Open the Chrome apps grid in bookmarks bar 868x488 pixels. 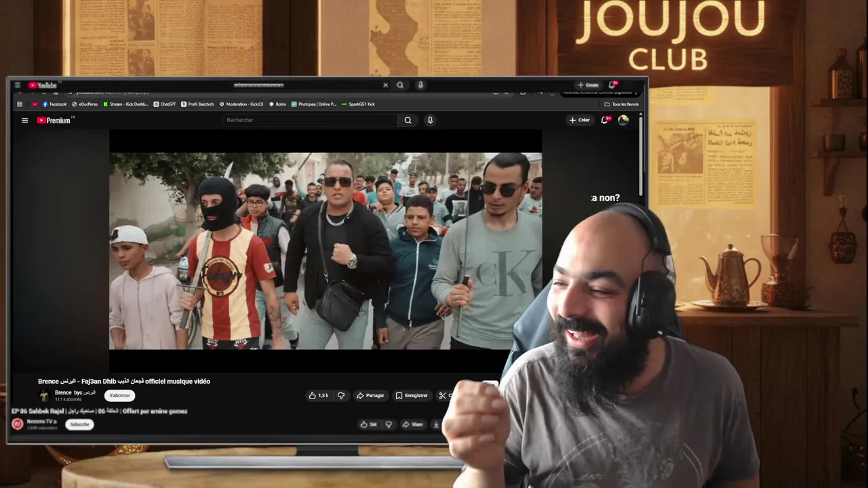point(20,104)
